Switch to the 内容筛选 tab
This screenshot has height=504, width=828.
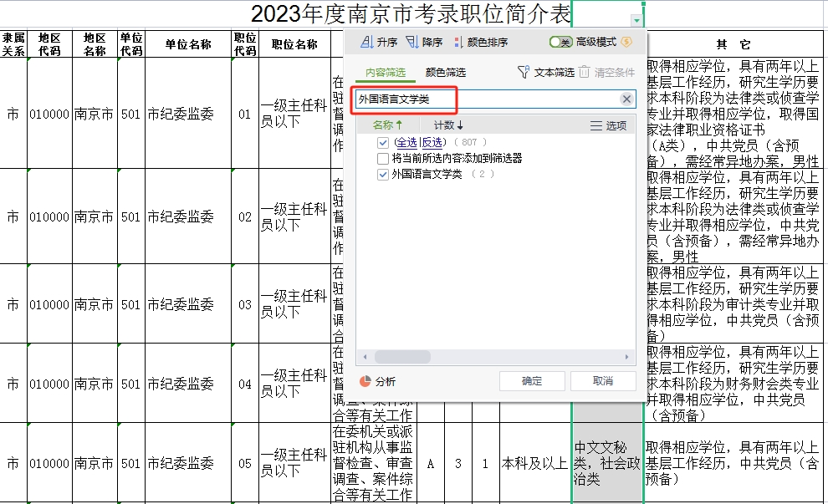(x=386, y=73)
